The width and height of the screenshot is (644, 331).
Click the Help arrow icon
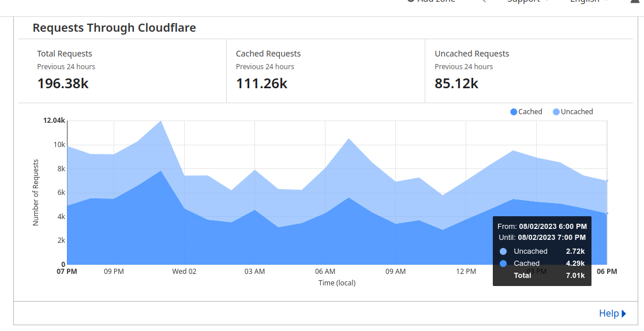624,314
